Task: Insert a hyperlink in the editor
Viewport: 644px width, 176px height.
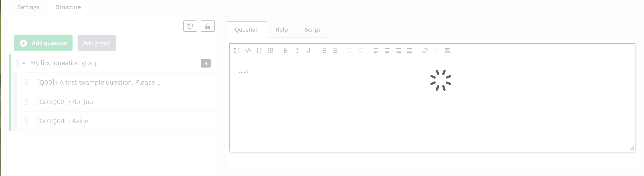Action: [425, 51]
